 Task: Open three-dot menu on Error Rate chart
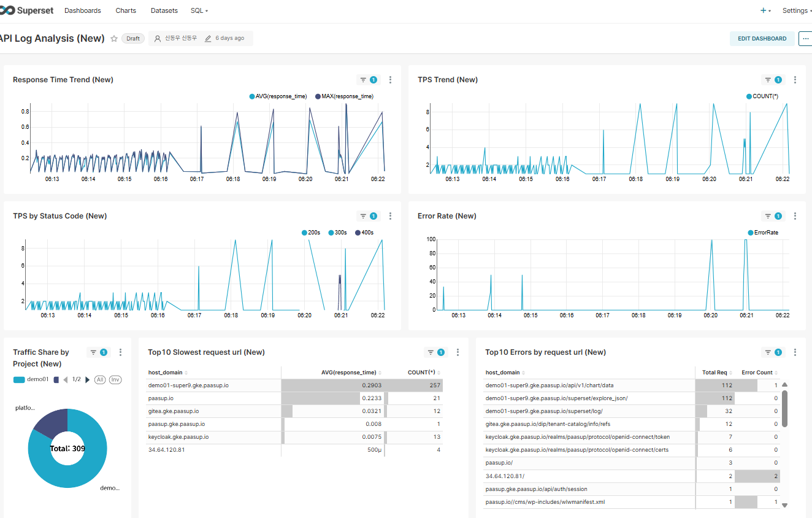[795, 216]
